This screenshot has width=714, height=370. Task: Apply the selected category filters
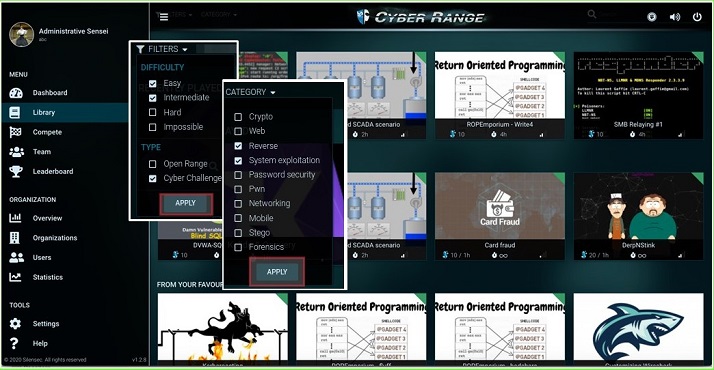(277, 272)
